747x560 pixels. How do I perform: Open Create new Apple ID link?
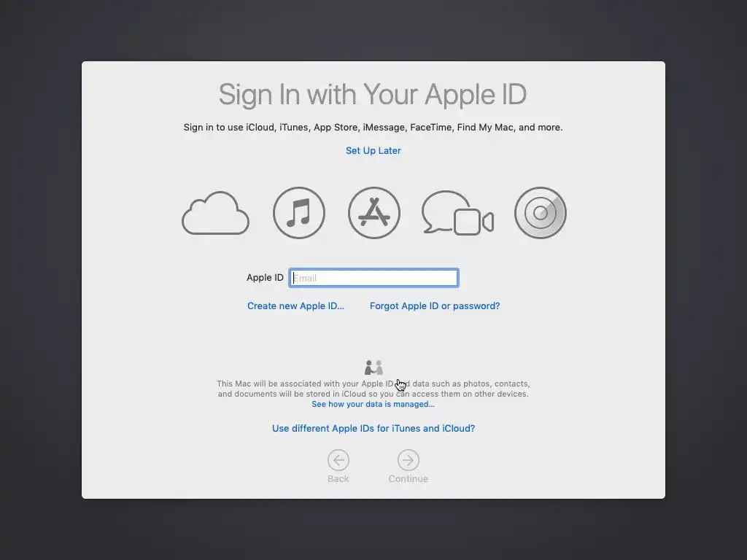[295, 306]
